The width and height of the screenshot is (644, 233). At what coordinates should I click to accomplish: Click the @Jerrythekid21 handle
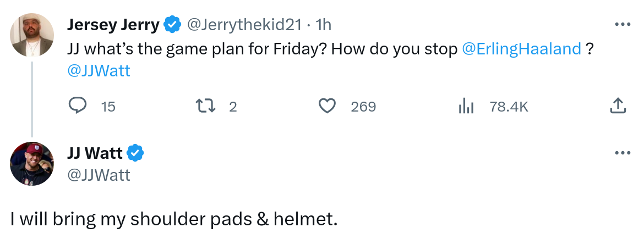point(244,25)
